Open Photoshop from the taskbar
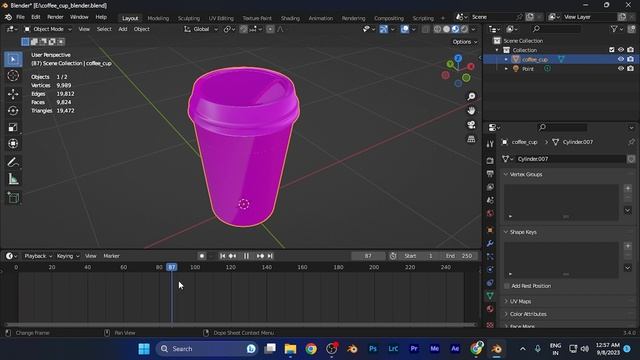 373,349
